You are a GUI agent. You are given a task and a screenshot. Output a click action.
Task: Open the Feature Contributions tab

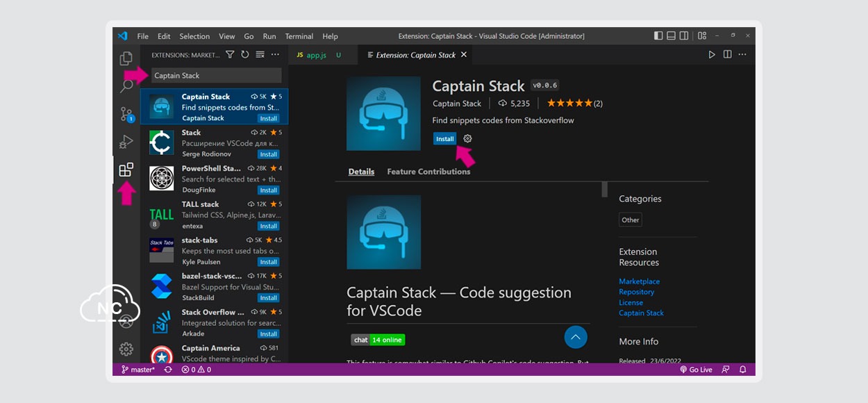pos(428,172)
